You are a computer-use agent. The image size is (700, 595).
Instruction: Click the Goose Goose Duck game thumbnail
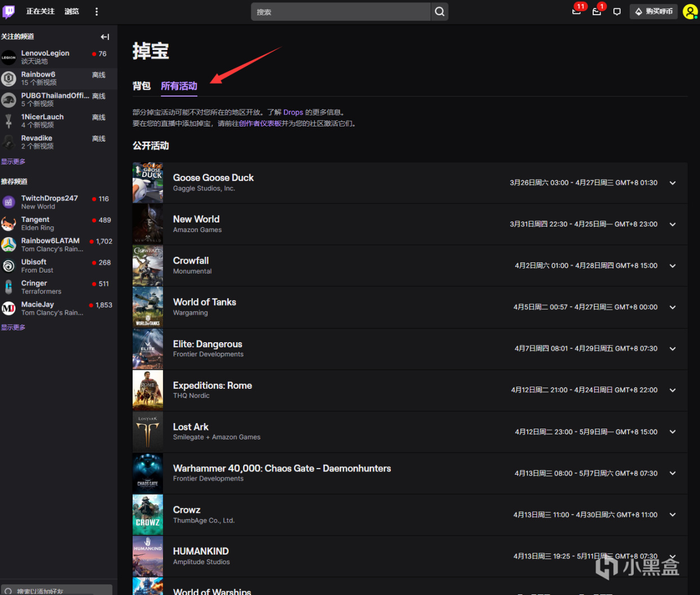pyautogui.click(x=148, y=183)
